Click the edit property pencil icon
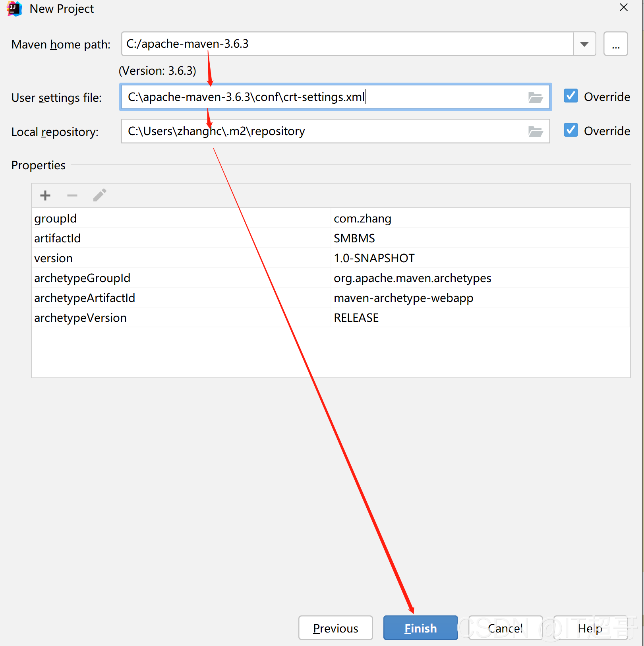This screenshot has width=644, height=646. pos(100,195)
